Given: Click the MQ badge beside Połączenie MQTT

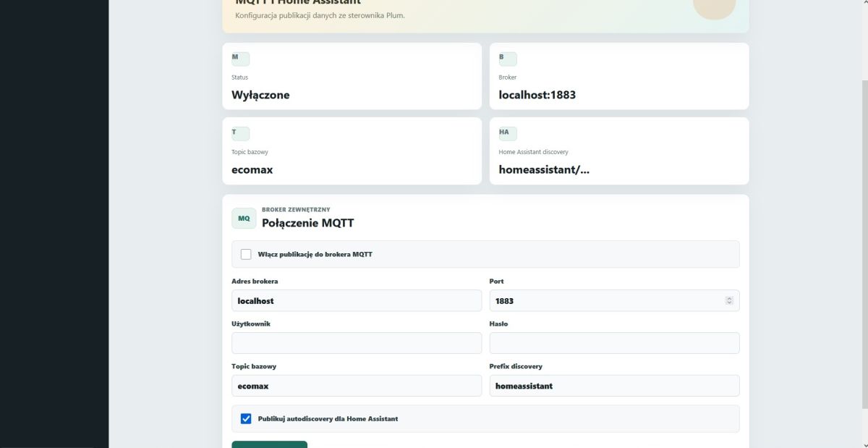Looking at the screenshot, I should (244, 218).
